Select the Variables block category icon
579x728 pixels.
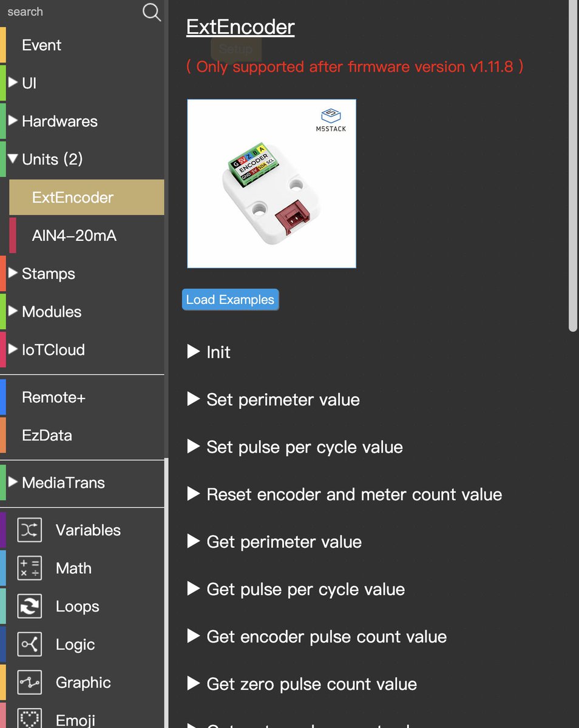(29, 530)
